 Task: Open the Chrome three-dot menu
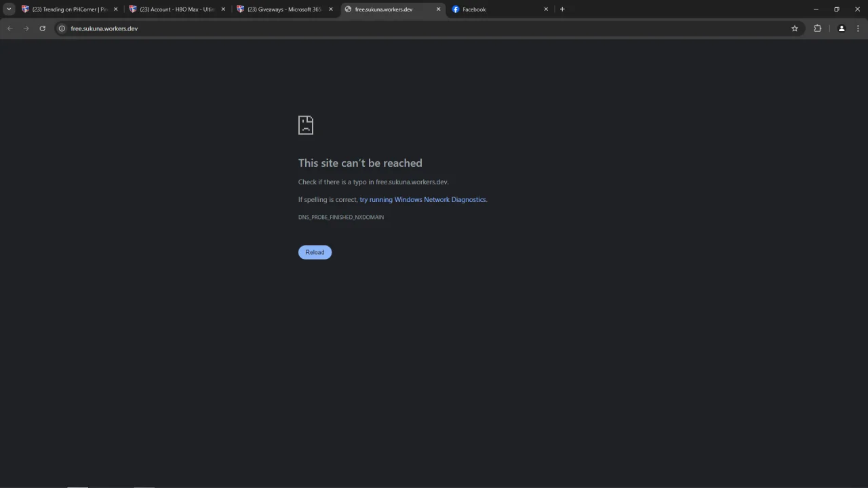click(x=859, y=28)
